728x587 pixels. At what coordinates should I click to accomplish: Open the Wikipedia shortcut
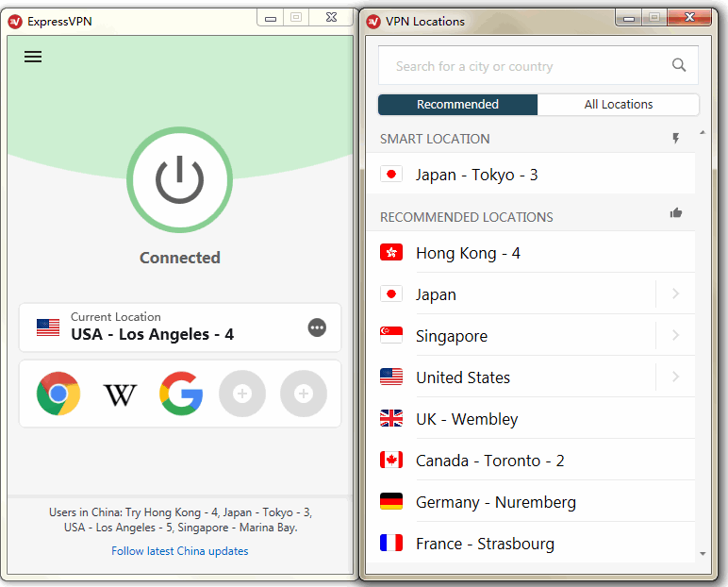click(x=120, y=394)
